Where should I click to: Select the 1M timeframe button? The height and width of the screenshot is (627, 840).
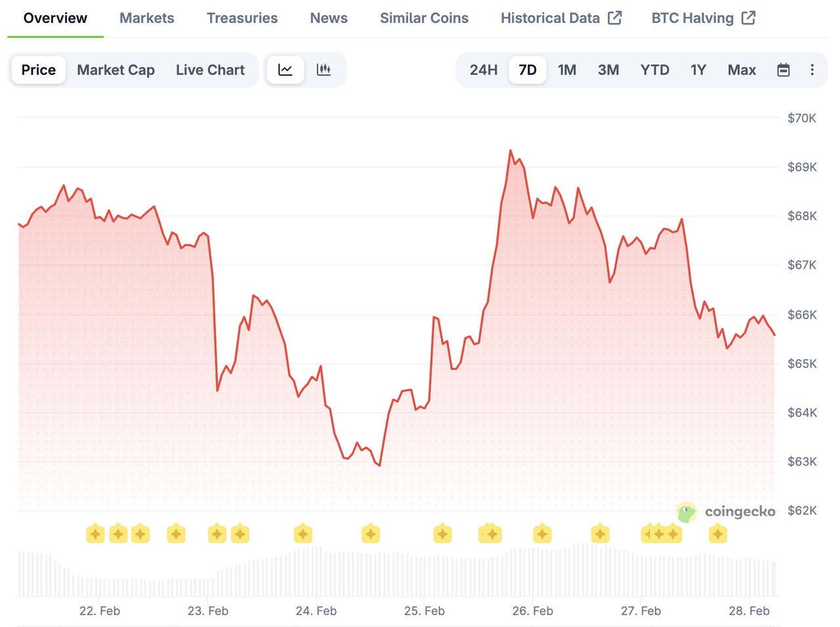(x=566, y=70)
